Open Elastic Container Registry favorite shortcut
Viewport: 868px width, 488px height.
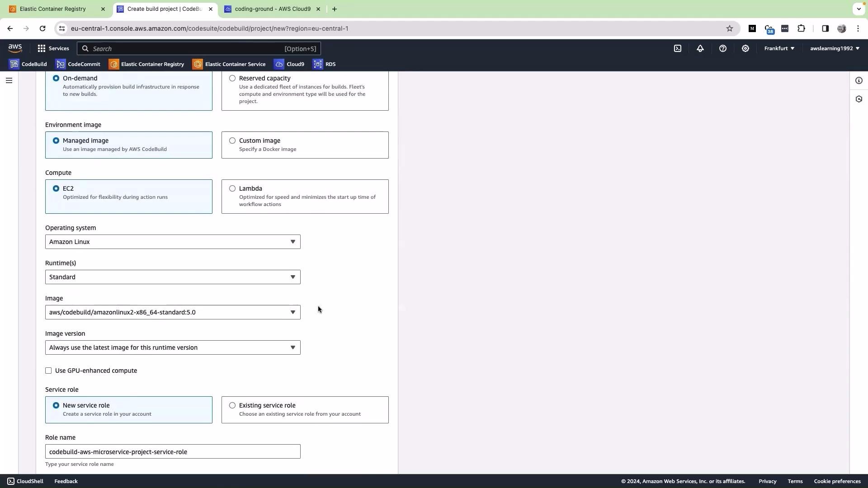tap(146, 64)
